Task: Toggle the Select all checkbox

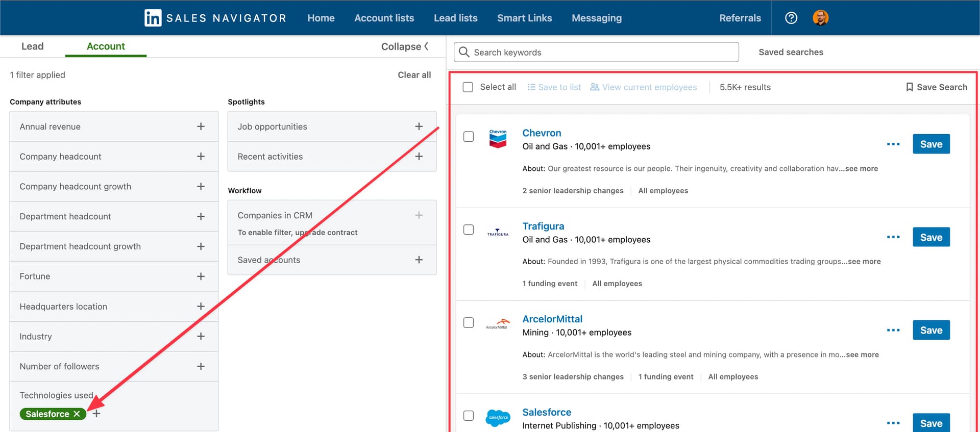Action: tap(468, 87)
